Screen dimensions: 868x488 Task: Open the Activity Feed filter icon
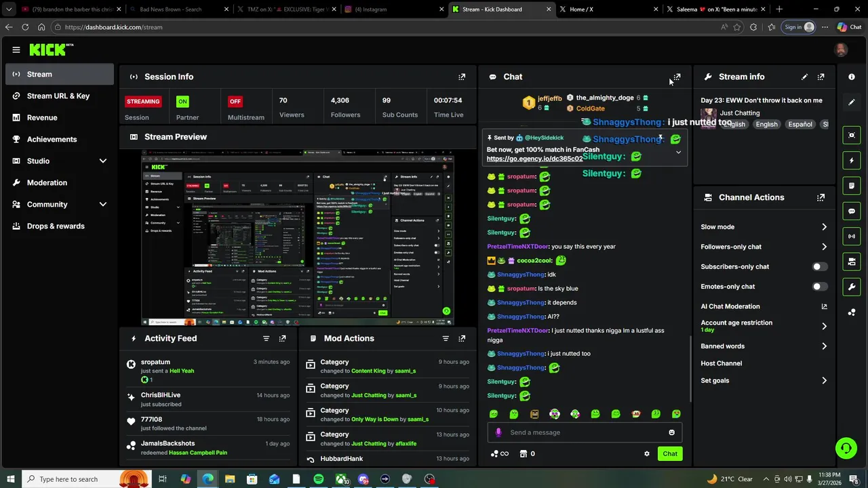266,338
